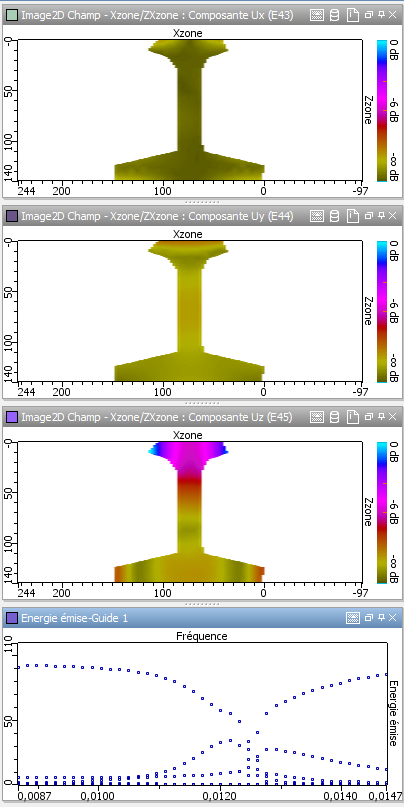Image resolution: width=404 pixels, height=807 pixels.
Task: Open image options icon in Ux panel
Action: pyautogui.click(x=317, y=15)
